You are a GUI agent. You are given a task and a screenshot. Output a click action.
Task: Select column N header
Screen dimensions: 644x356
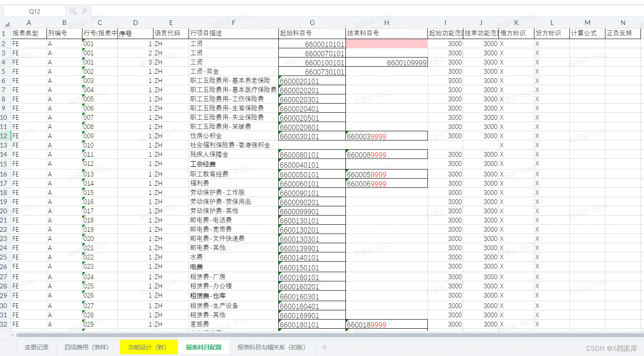(623, 23)
